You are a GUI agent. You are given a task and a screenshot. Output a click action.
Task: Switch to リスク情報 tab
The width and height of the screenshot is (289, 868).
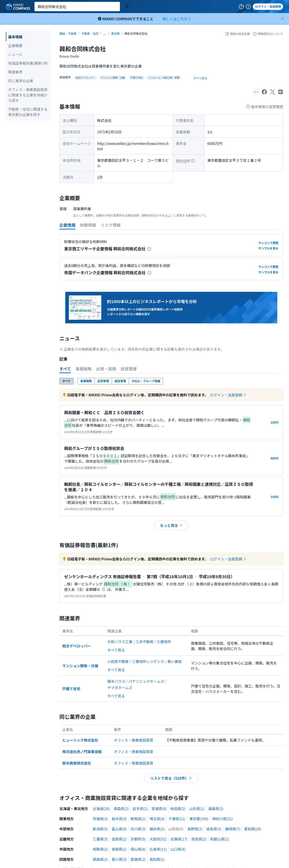point(110,225)
